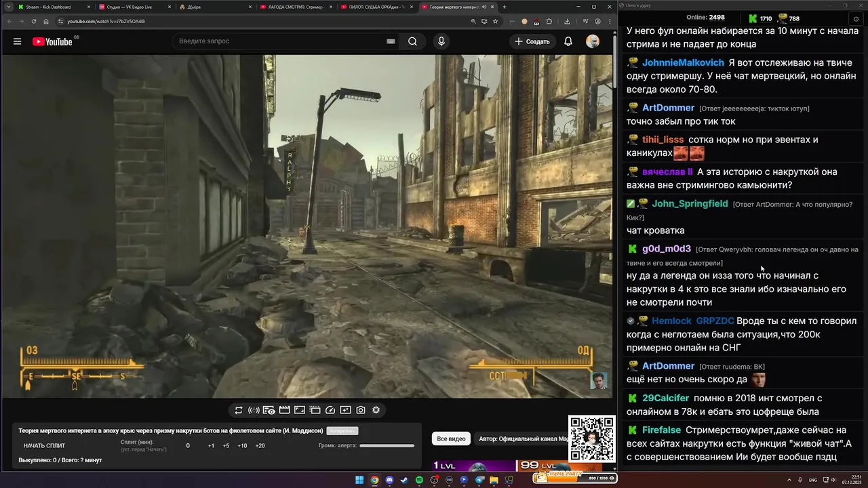
Task: Click the split minutes value field
Action: pyautogui.click(x=188, y=446)
